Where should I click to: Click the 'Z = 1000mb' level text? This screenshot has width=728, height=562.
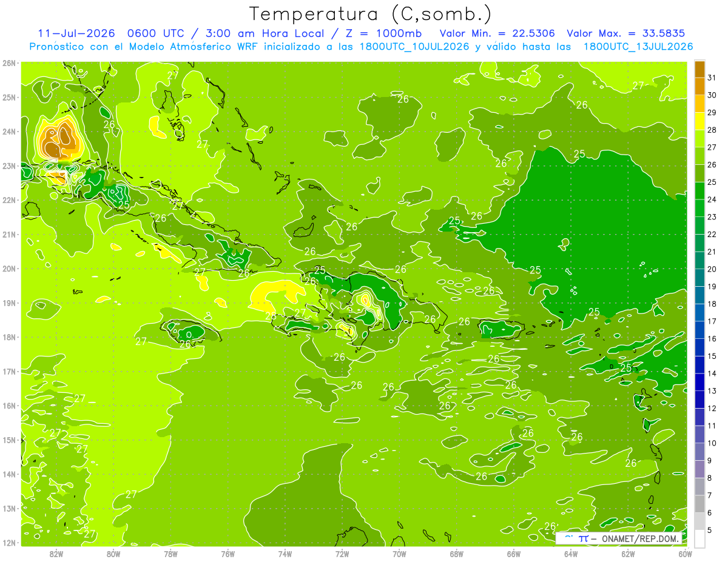383,33
